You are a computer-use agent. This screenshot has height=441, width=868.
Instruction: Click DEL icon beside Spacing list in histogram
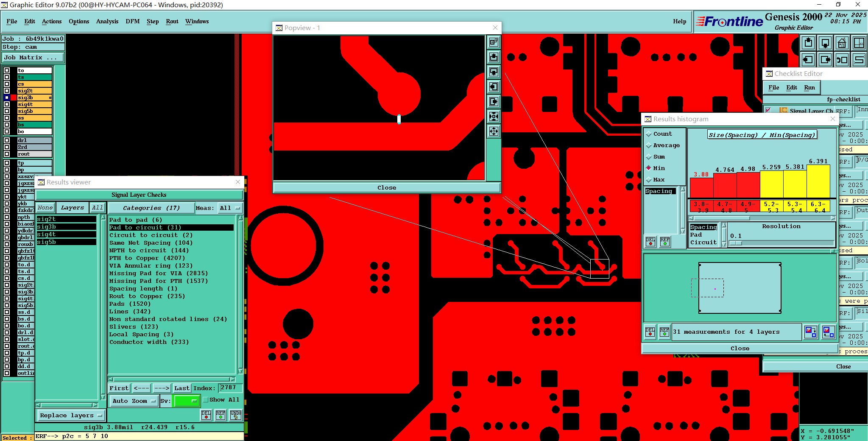coord(650,242)
